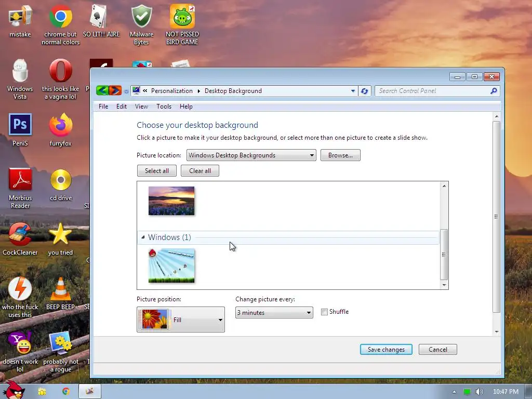The width and height of the screenshot is (532, 399).
Task: Click the green network icon in system tray
Action: click(x=467, y=392)
